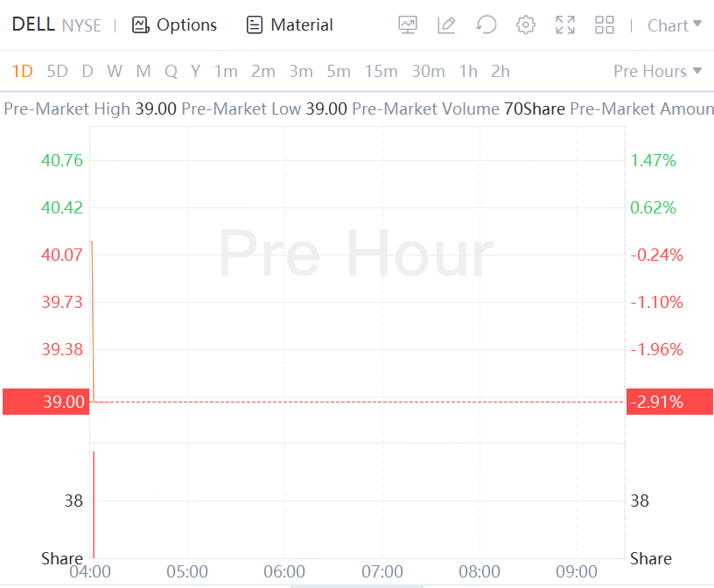
Task: Toggle fullscreen expand arrows icon
Action: click(x=565, y=25)
